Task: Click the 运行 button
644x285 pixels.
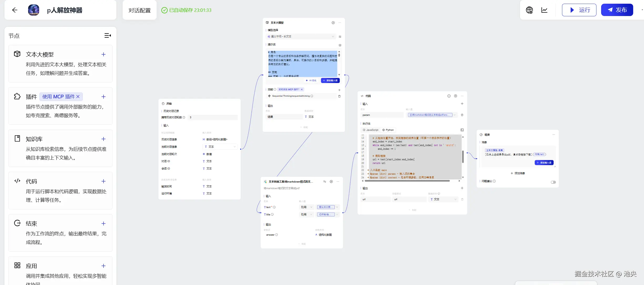Action: (x=579, y=10)
